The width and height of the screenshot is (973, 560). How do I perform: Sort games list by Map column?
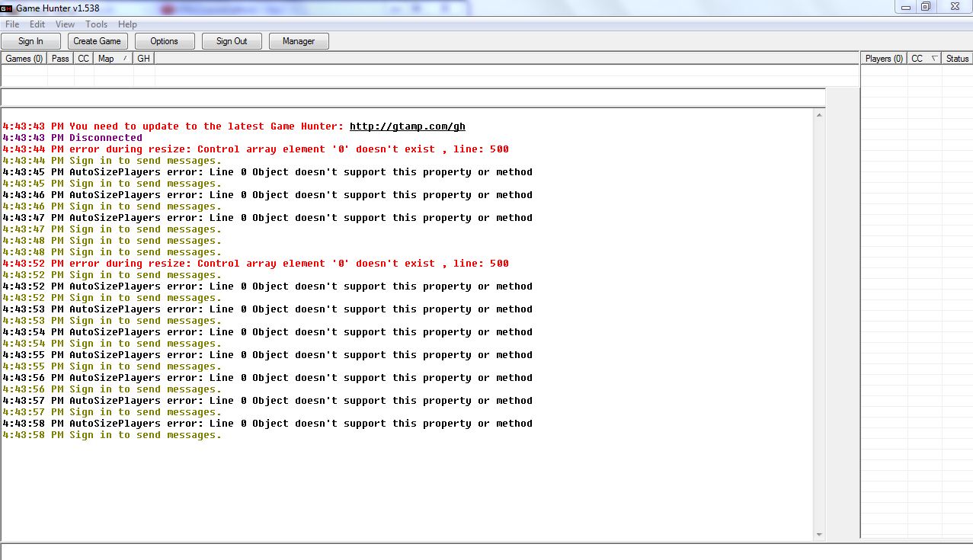(x=112, y=59)
